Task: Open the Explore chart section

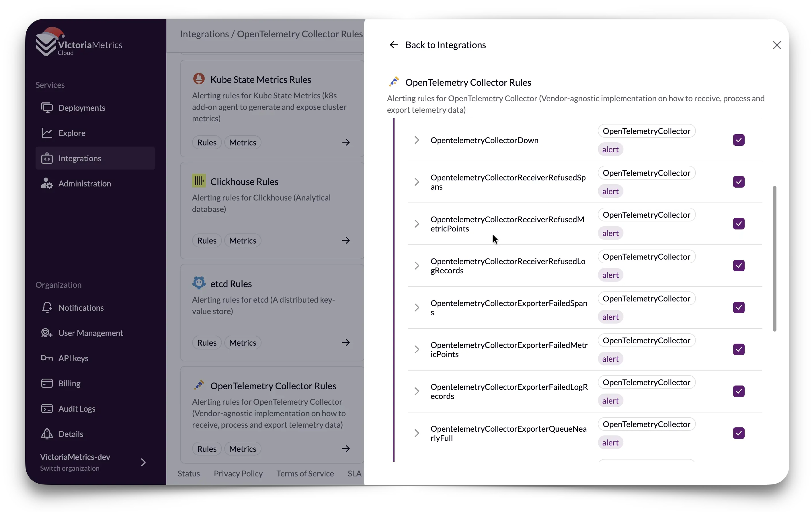Action: (71, 133)
